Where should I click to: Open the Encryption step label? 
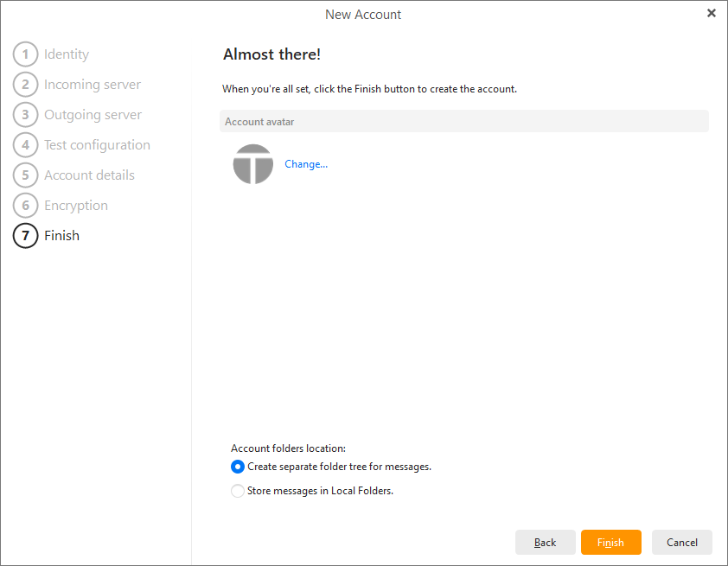[76, 206]
